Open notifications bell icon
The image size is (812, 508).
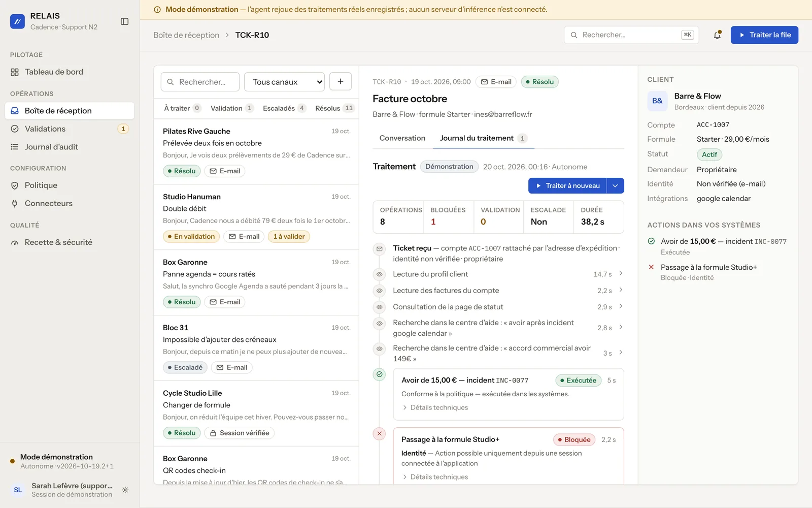tap(717, 35)
